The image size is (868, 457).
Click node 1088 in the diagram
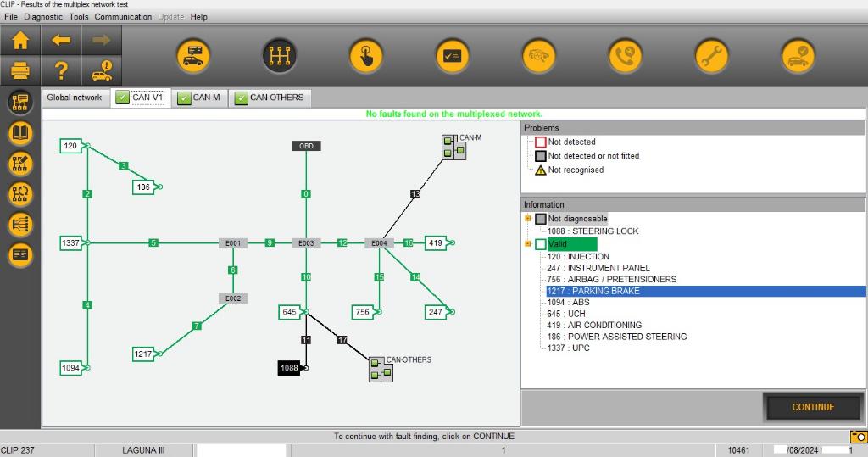289,368
